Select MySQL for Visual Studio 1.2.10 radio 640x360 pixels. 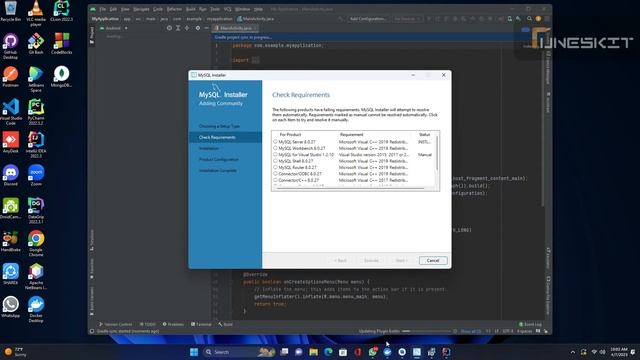pos(275,155)
